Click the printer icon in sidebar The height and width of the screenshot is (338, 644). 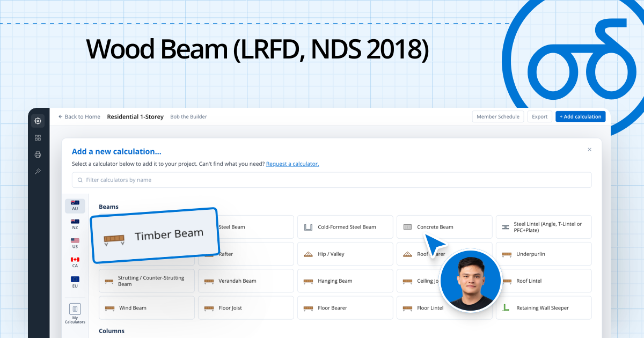(x=38, y=155)
